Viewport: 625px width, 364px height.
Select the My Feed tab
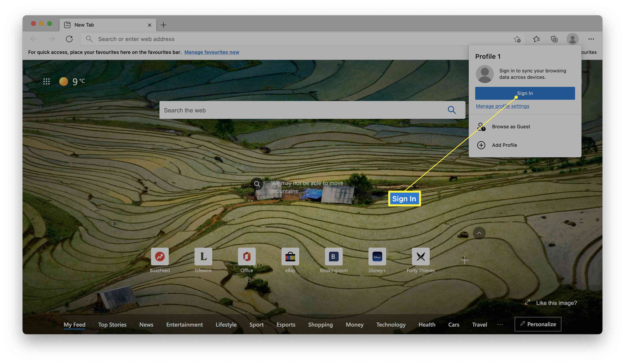(74, 324)
